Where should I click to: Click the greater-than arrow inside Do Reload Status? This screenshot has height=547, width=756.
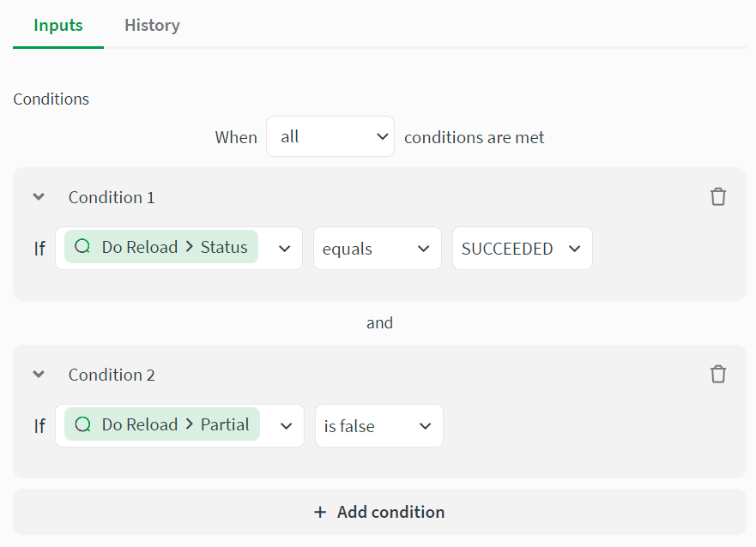(191, 247)
